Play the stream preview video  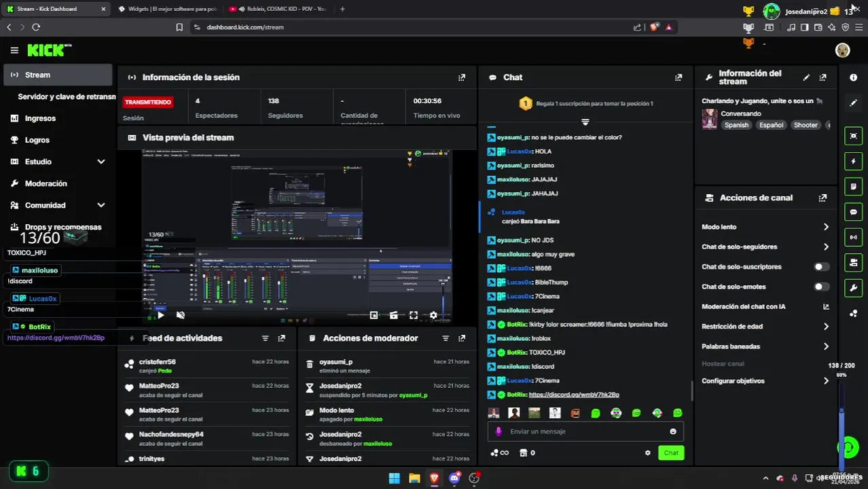pos(161,315)
